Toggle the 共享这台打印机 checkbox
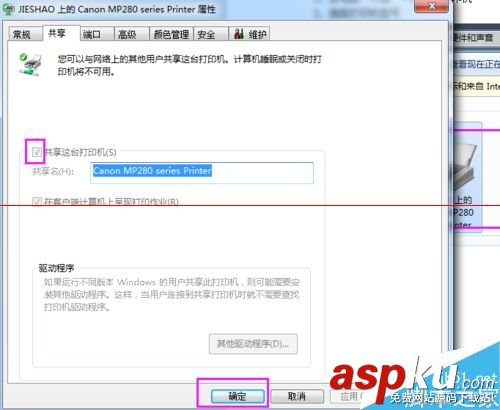Screen dimensions: 500x410 [x=37, y=152]
